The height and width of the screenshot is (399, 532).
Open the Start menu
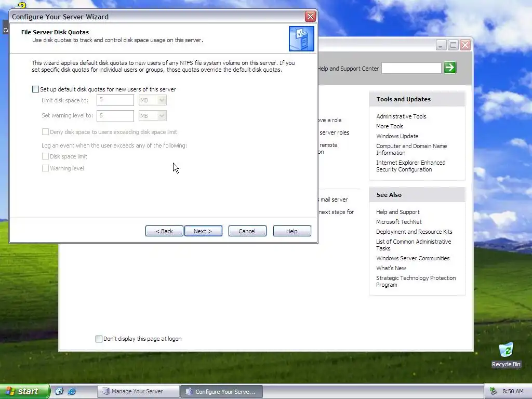click(x=24, y=391)
